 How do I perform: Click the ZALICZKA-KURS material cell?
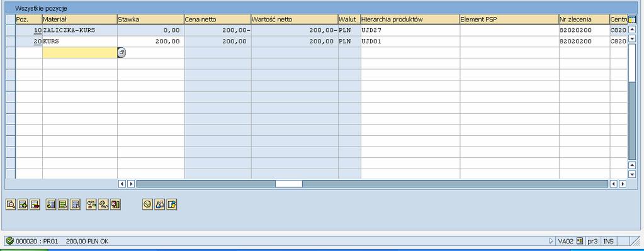[x=80, y=30]
